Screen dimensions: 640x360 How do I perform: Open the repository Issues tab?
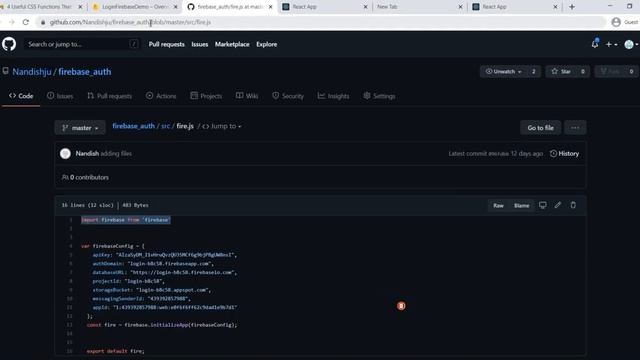[60, 96]
